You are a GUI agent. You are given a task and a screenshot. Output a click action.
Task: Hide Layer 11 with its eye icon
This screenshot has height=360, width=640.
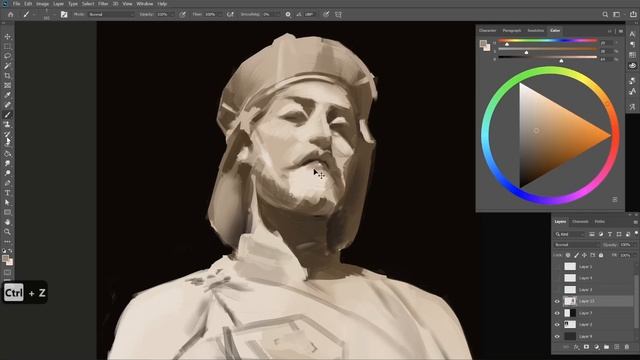(x=557, y=301)
